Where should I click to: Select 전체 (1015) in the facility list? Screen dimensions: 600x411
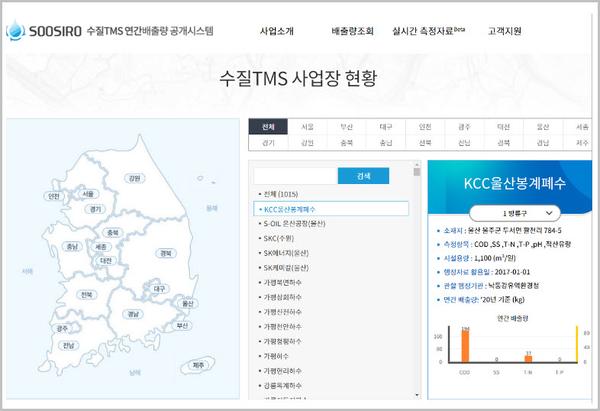(x=281, y=194)
